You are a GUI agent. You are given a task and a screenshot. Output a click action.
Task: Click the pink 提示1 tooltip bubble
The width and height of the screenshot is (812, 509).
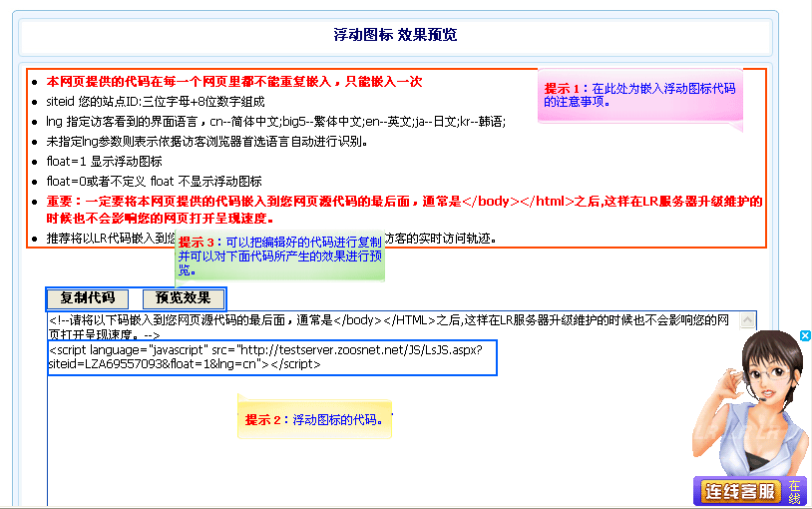point(640,95)
